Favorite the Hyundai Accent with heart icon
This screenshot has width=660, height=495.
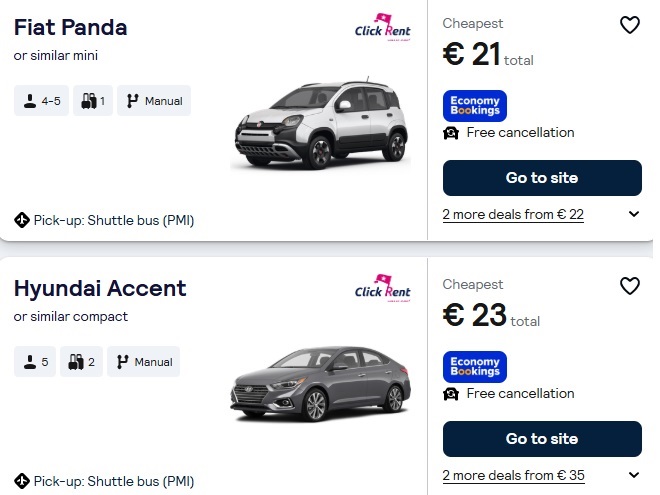point(629,286)
